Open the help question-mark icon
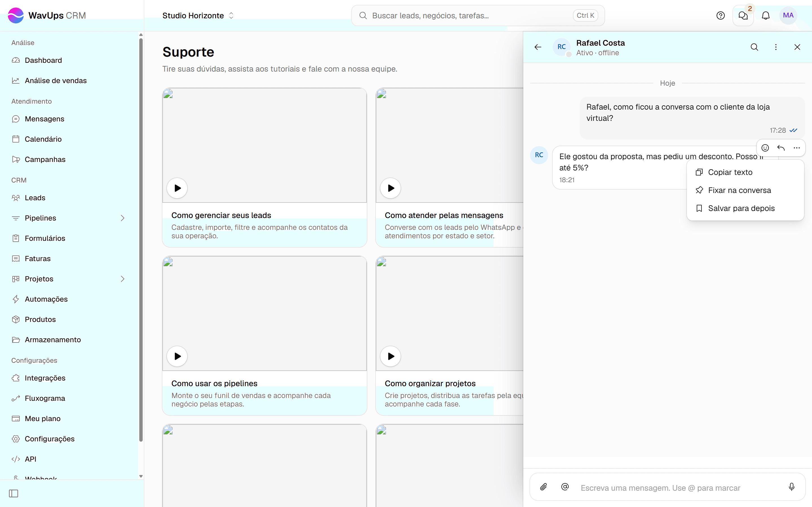812x507 pixels. click(720, 15)
